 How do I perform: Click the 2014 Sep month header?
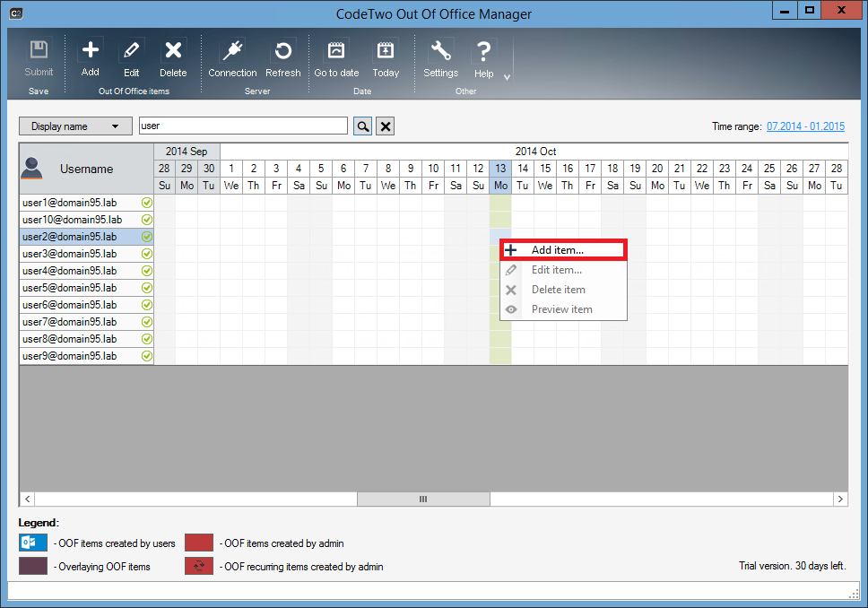(187, 152)
